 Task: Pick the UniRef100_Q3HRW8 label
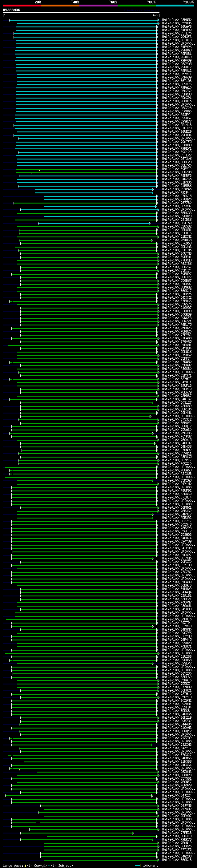[x=176, y=94]
